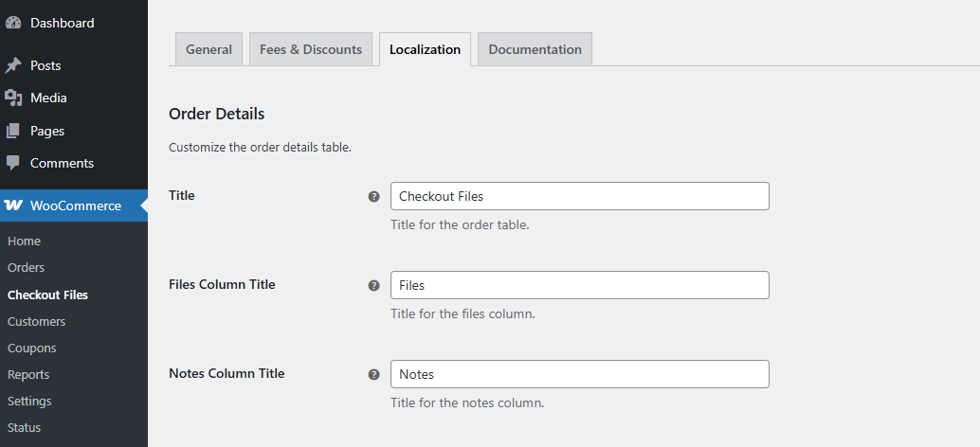
Task: Click the WooCommerce logo icon
Action: click(x=13, y=206)
